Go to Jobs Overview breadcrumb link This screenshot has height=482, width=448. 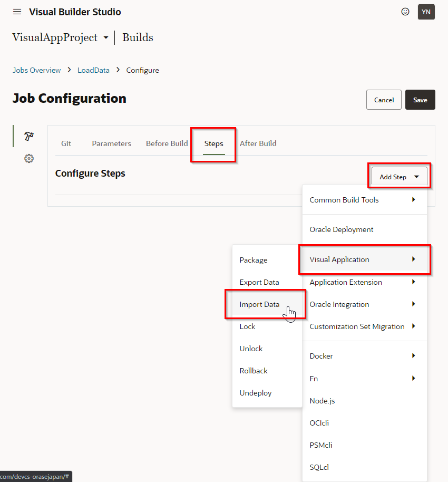coord(36,70)
